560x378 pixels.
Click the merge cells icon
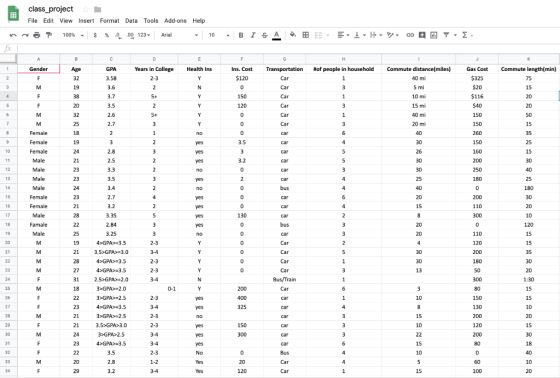[x=318, y=35]
